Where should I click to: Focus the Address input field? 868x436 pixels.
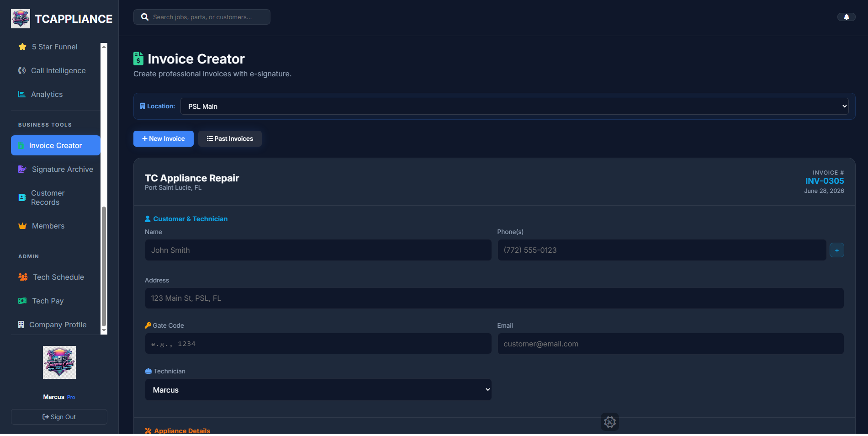[x=494, y=298]
